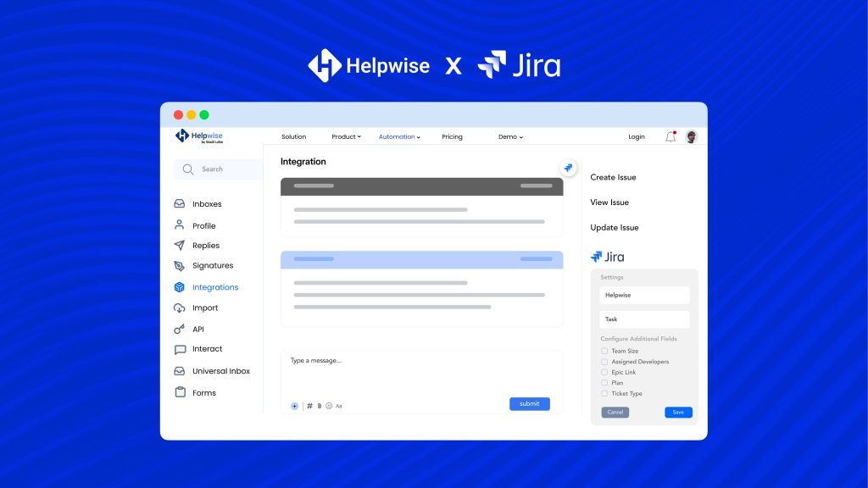This screenshot has height=488, width=868.
Task: Click the Login link
Action: [x=636, y=136]
